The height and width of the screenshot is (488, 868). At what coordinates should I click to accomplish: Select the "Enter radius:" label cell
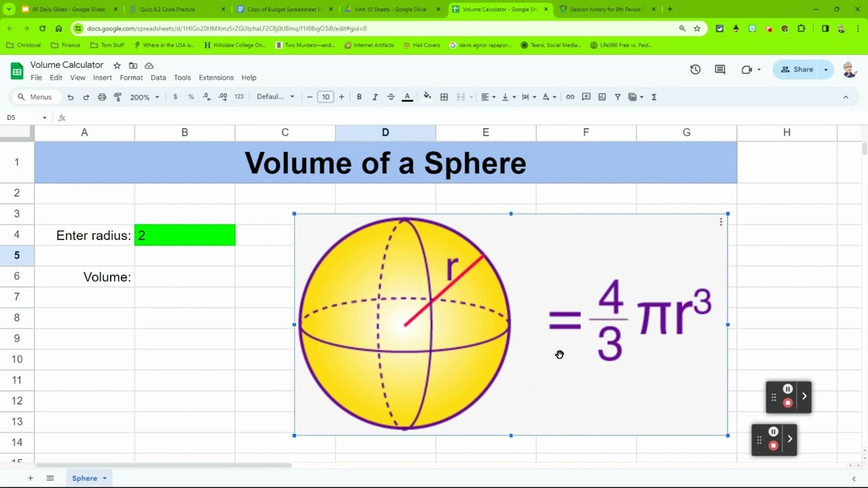coord(84,235)
